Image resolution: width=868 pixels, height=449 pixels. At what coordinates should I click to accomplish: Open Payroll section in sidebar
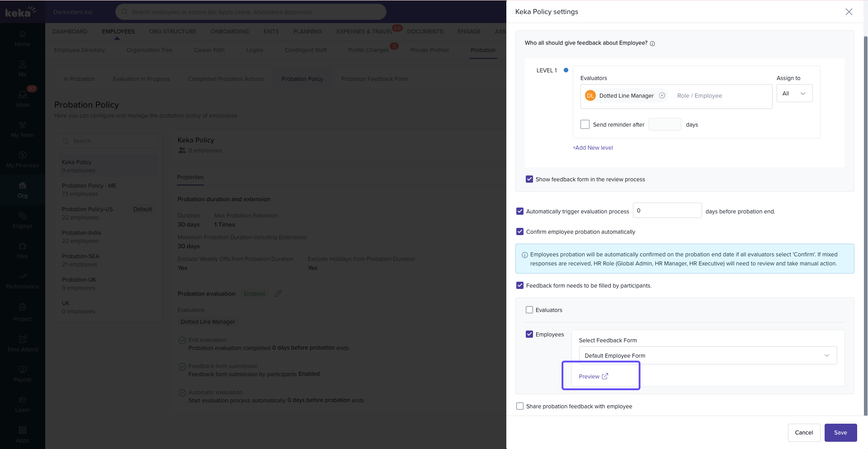point(23,374)
